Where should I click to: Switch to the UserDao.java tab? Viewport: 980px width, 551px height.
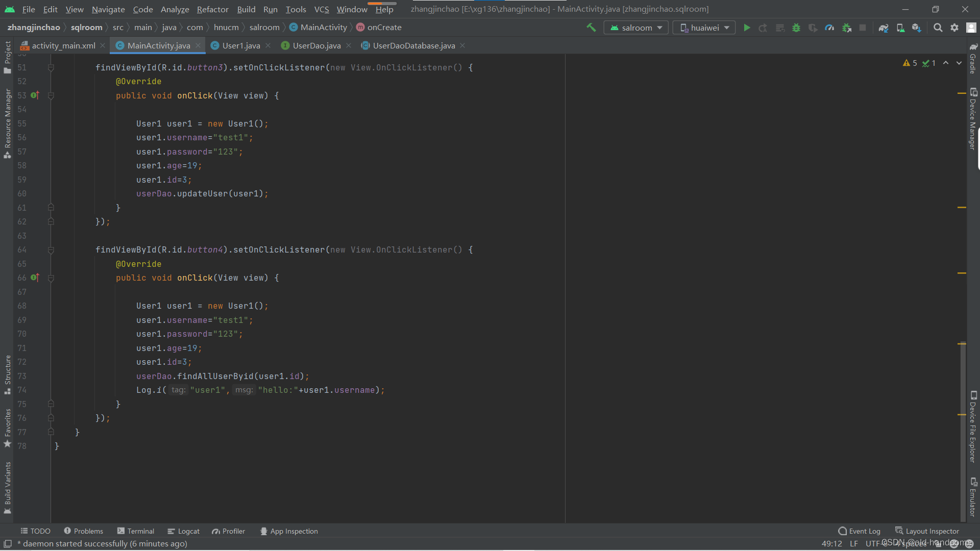tap(316, 45)
